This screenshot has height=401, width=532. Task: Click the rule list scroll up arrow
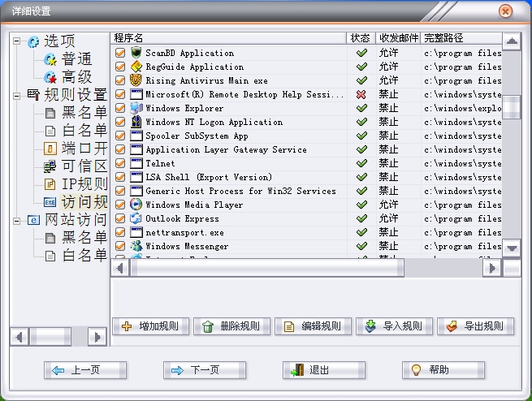click(512, 41)
